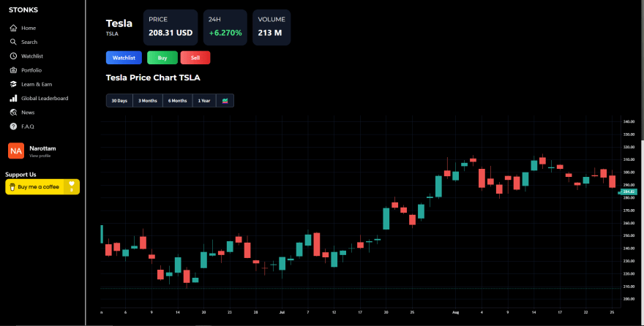Click the 250.00 price axis label
This screenshot has width=644, height=326.
tap(629, 236)
